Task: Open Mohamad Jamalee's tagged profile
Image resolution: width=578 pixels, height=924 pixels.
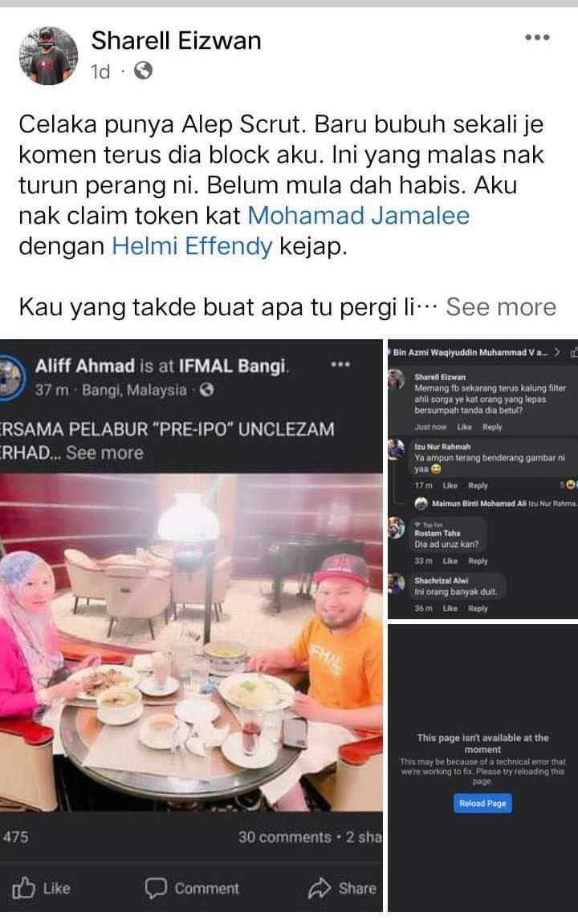Action: [358, 216]
